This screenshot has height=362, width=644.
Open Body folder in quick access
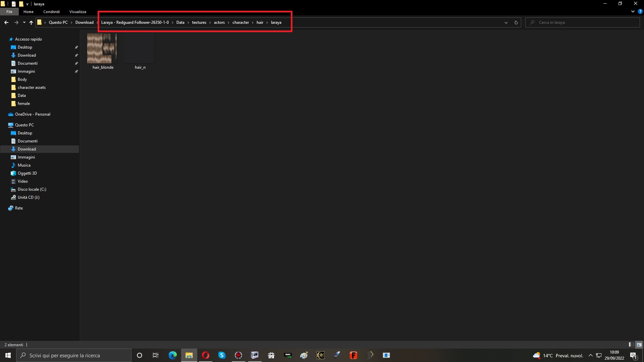point(22,79)
